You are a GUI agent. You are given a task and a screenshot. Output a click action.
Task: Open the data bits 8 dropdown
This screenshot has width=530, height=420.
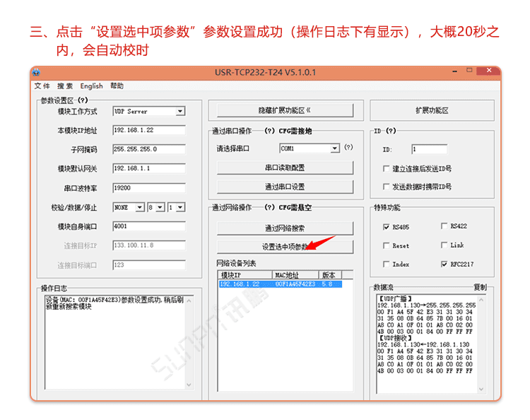(x=156, y=207)
